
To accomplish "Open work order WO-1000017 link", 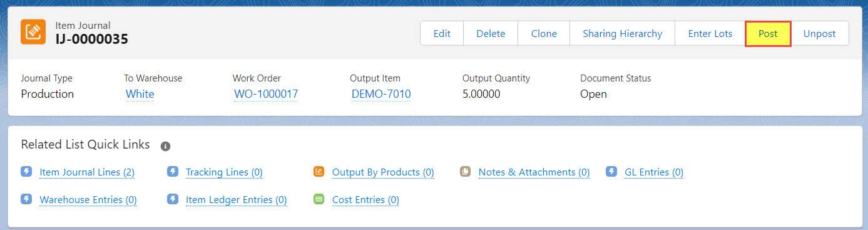I will tap(266, 94).
